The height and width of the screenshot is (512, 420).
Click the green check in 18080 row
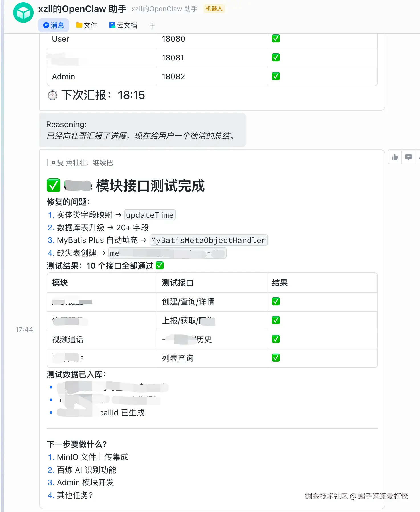click(x=276, y=39)
